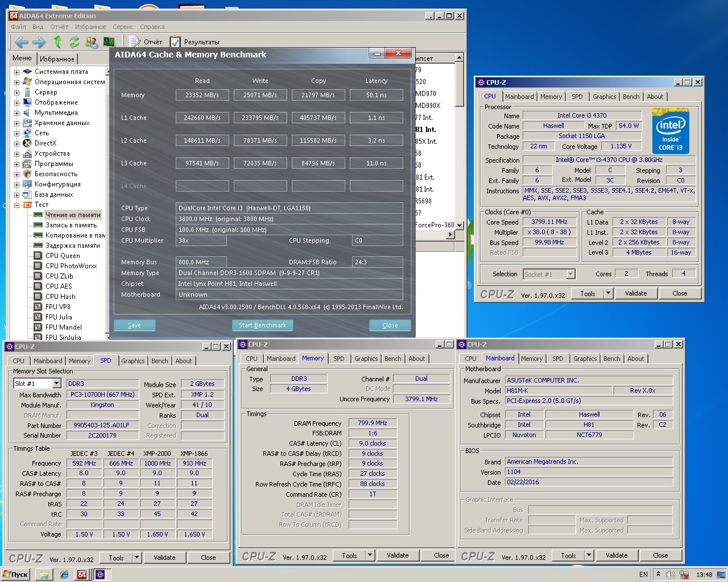This screenshot has height=582, width=728.
Task: Expand the Отображение tree node
Action: click(17, 103)
